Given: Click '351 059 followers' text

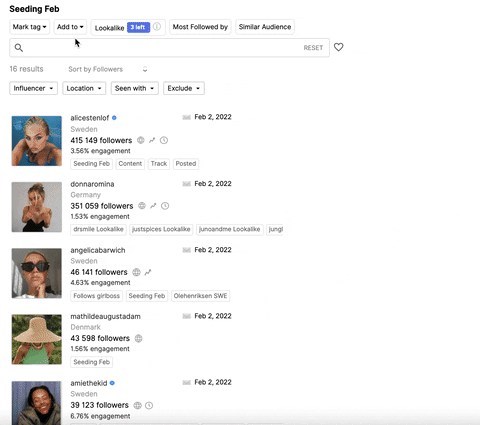Looking at the screenshot, I should click(x=102, y=206).
